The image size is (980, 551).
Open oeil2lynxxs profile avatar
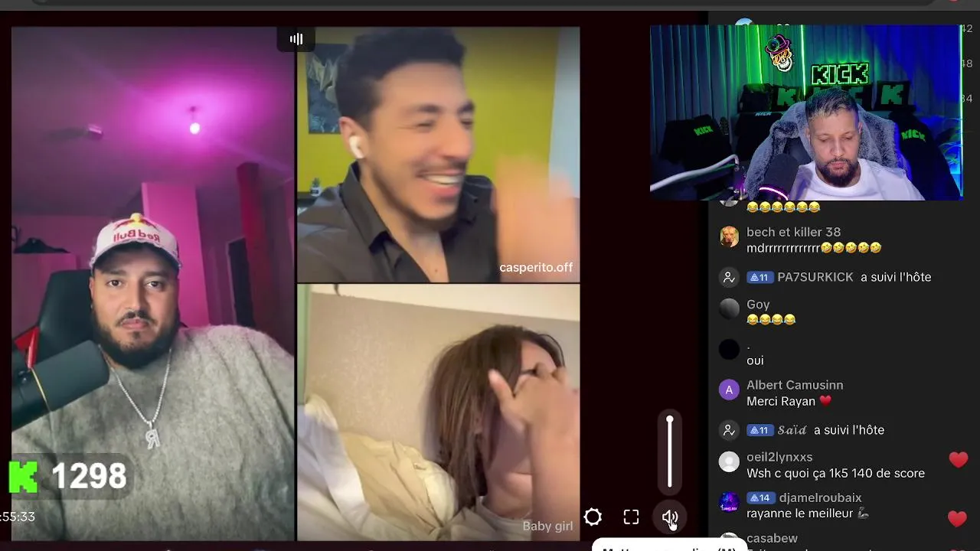tap(729, 461)
